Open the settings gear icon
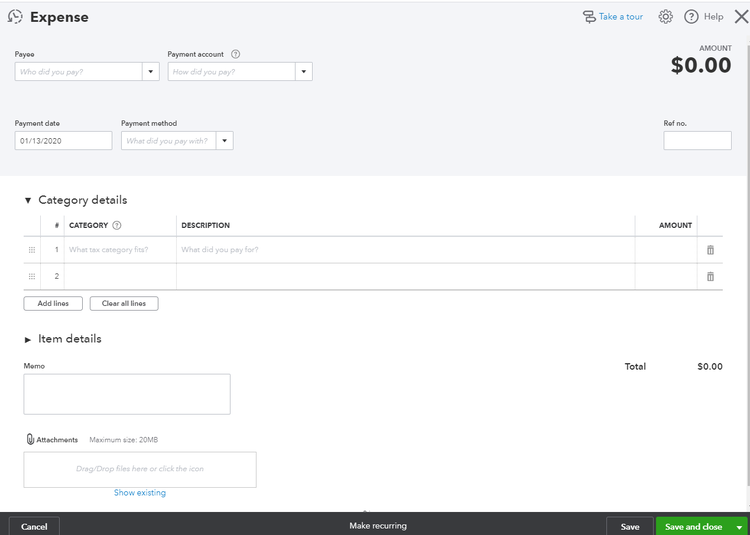 coord(665,17)
